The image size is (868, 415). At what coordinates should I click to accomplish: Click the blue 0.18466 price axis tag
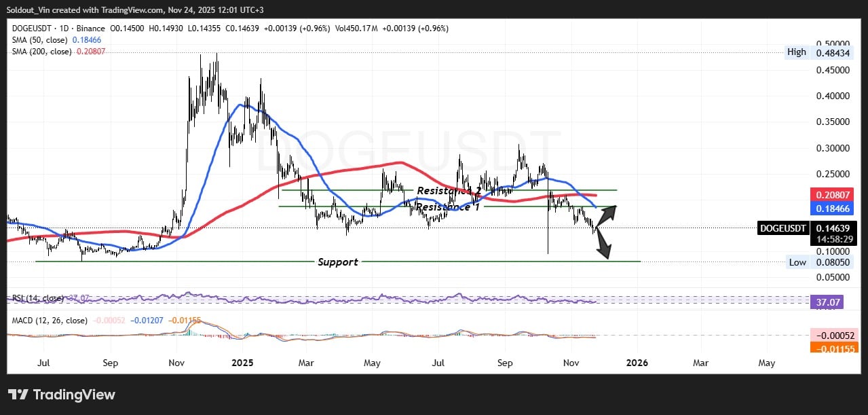point(832,210)
